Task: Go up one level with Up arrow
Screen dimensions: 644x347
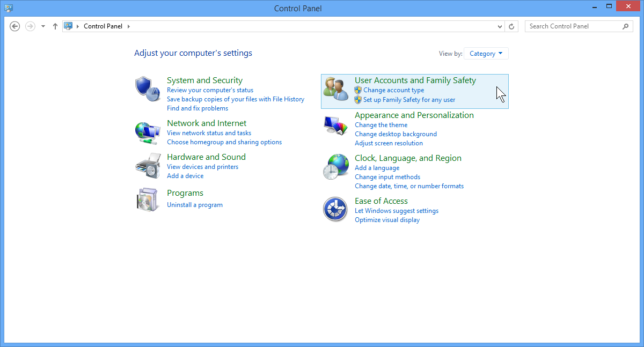Action: [55, 26]
